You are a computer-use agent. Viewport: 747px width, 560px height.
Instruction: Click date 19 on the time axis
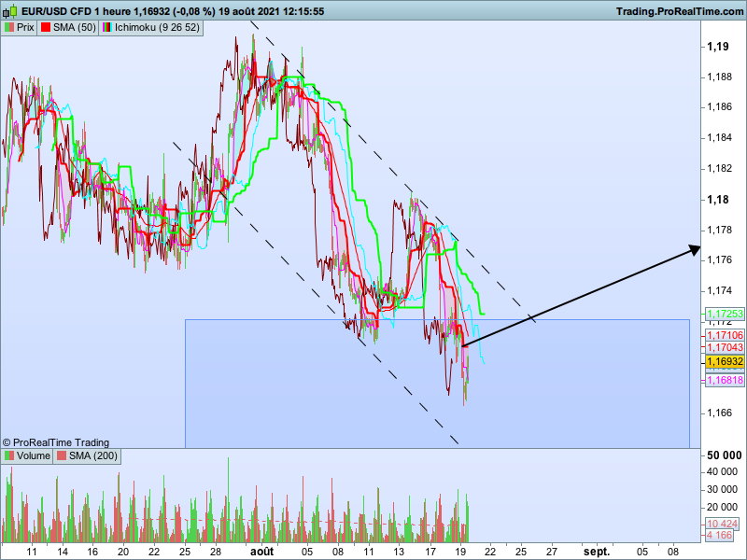click(460, 552)
